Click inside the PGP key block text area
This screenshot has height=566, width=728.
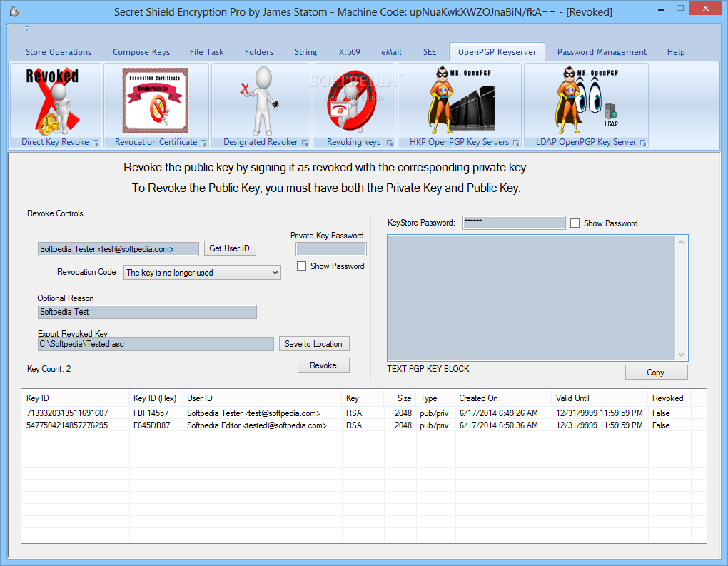click(531, 298)
